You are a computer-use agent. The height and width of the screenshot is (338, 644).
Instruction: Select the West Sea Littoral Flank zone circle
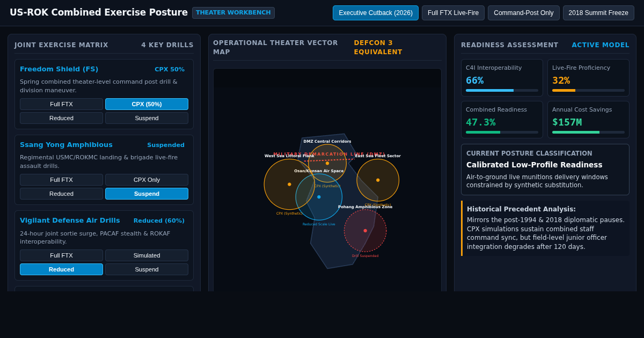pos(289,184)
